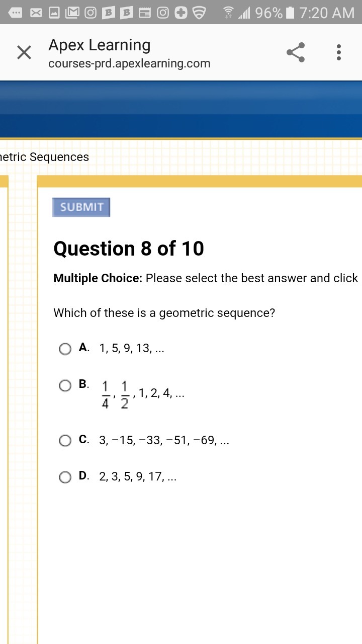
Task: Tap the image gallery notification icon
Action: click(x=54, y=13)
